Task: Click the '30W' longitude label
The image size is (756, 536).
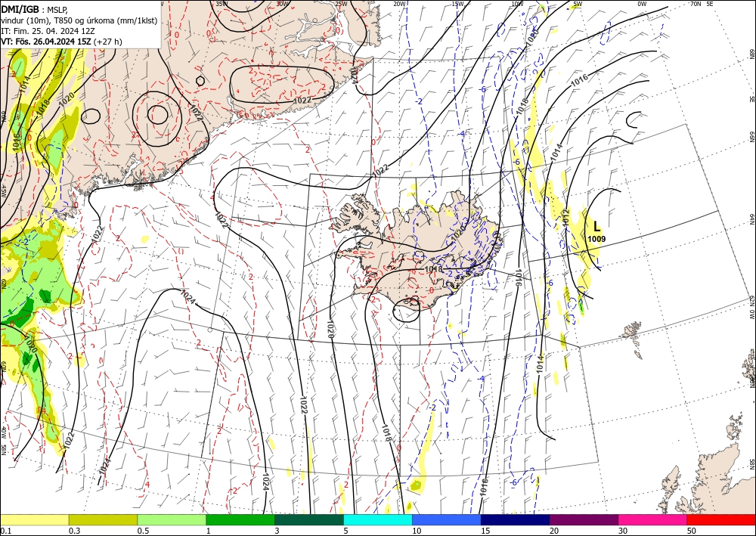Action: pos(283,4)
